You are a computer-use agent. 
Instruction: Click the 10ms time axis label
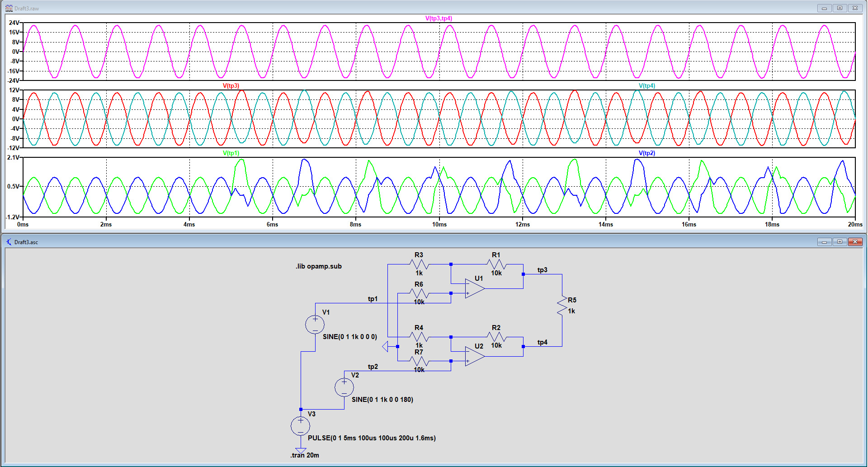pos(439,224)
